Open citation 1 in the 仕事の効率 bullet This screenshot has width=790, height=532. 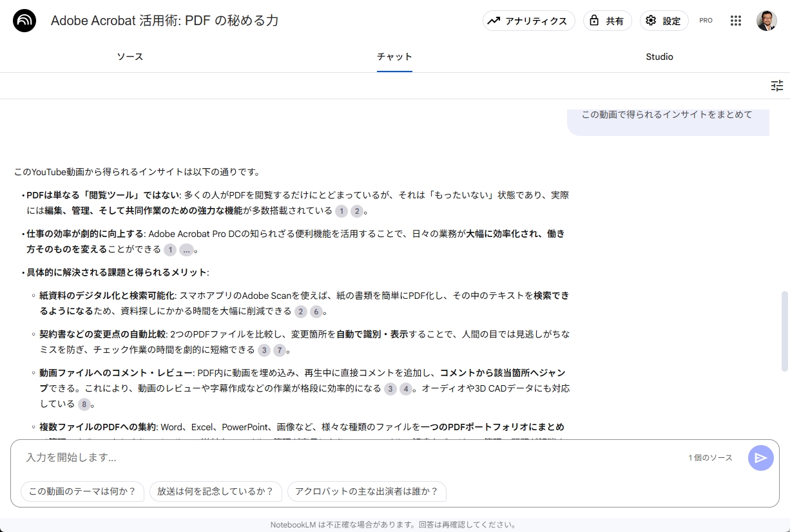pyautogui.click(x=170, y=249)
